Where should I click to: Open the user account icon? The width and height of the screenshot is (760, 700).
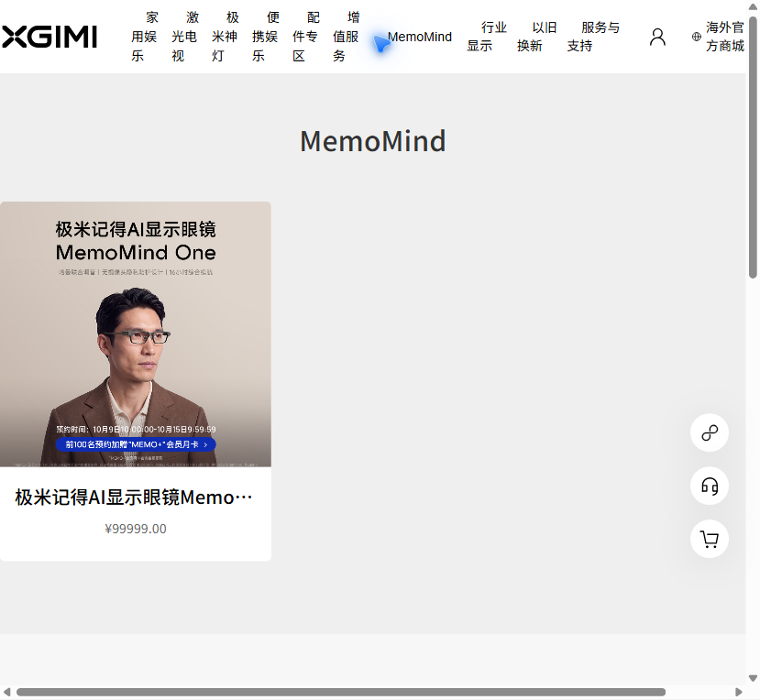[x=657, y=37]
